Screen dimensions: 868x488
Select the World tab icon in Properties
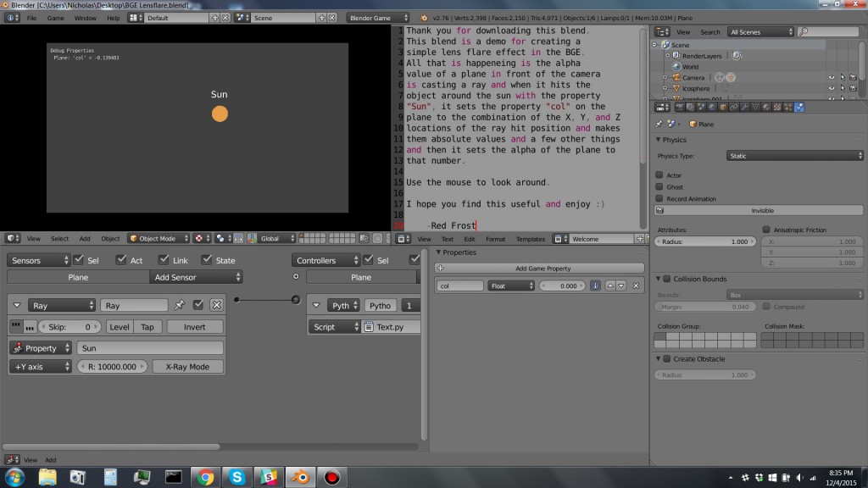point(713,107)
